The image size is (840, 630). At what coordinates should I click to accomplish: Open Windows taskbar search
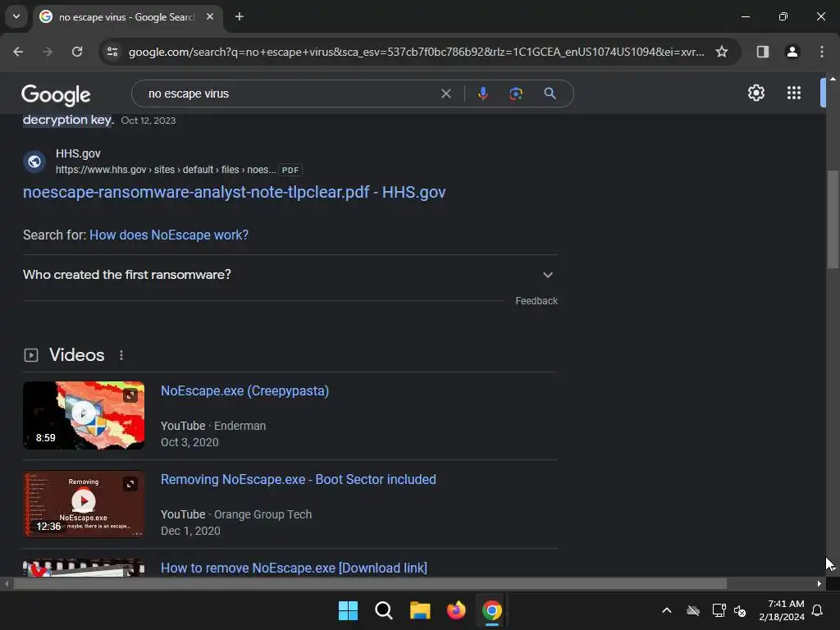pos(384,610)
